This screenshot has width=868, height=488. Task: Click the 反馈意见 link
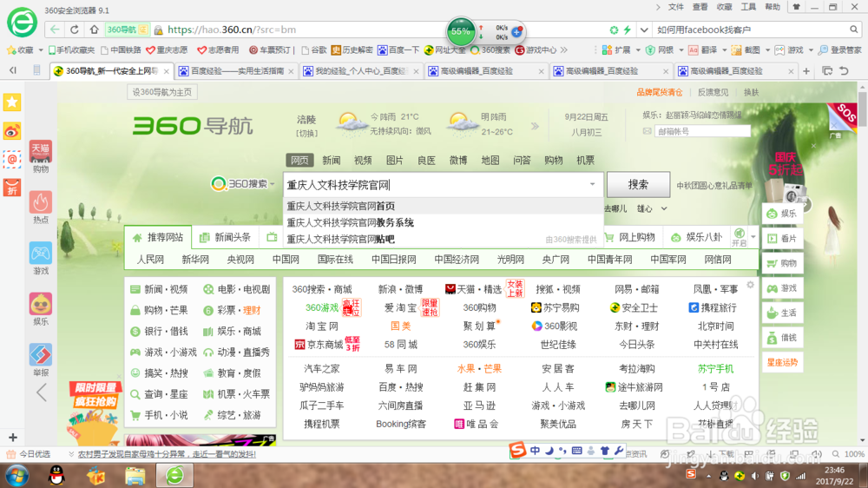click(x=713, y=93)
